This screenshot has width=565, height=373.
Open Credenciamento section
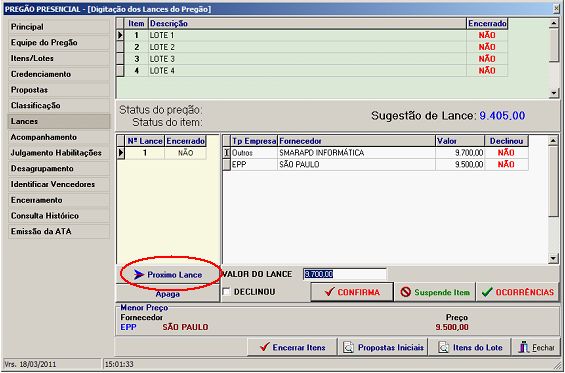pyautogui.click(x=59, y=74)
